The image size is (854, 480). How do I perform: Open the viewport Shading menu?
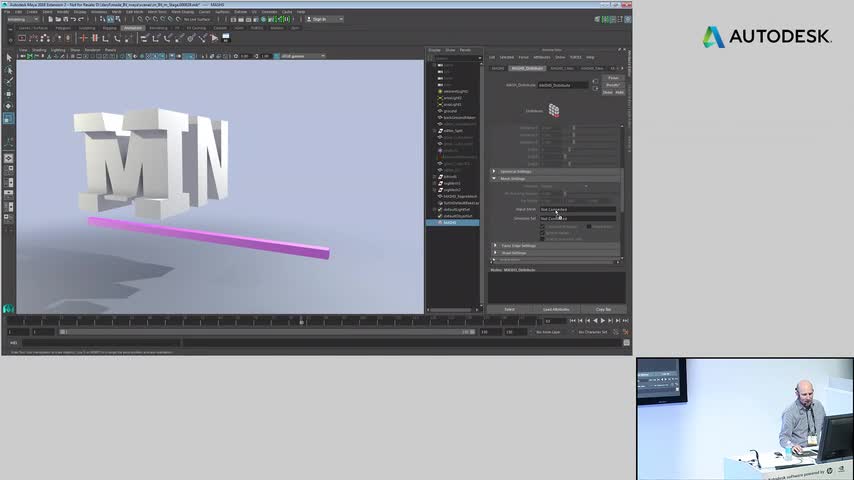click(39, 50)
